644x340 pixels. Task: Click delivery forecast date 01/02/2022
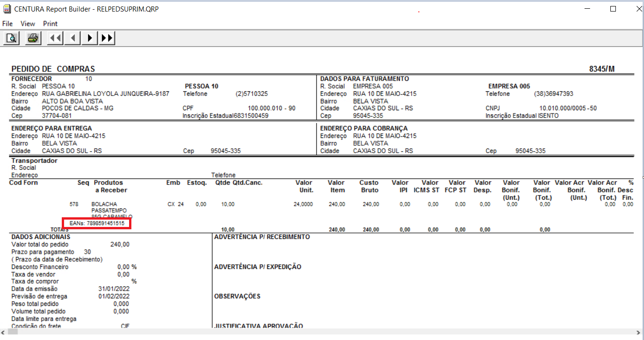114,296
